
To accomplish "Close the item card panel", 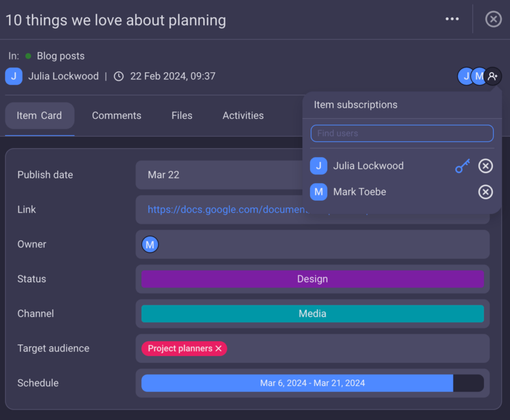I will pyautogui.click(x=493, y=19).
